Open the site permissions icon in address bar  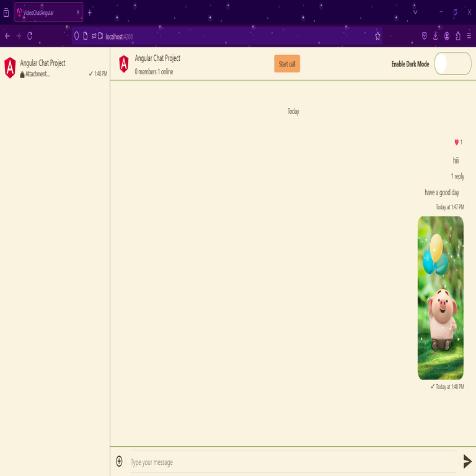(x=94, y=36)
